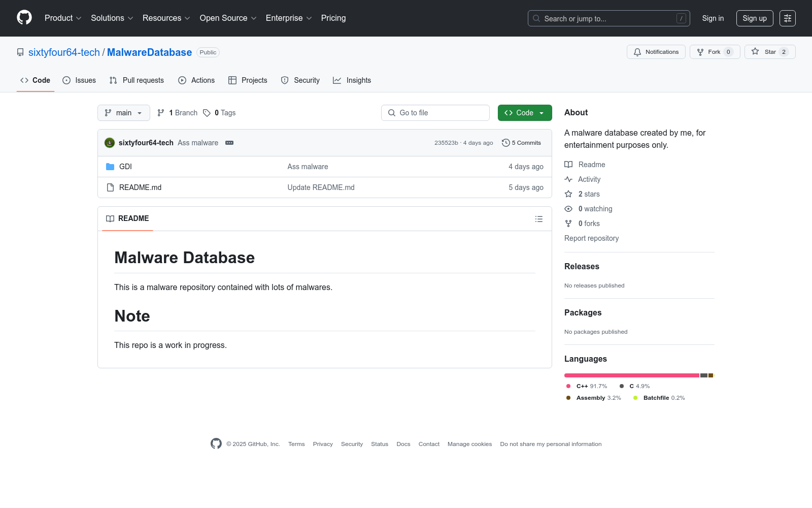
Task: Go to Pull requests tab
Action: pyautogui.click(x=137, y=80)
